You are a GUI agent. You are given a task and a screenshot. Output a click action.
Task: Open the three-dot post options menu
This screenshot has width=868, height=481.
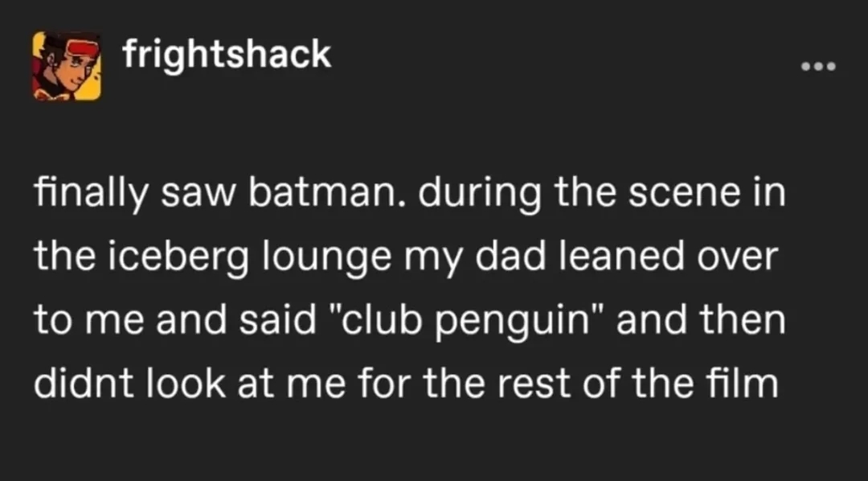tap(819, 67)
